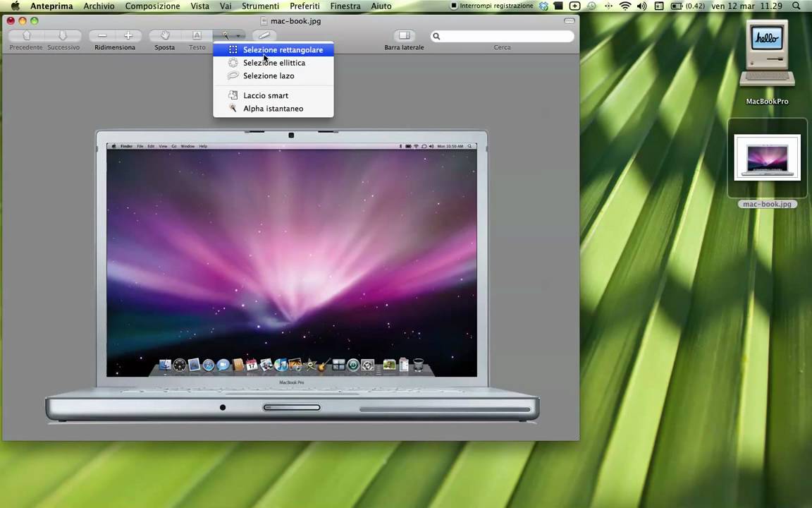Collapse the selection tool dropdown arrow

tap(239, 36)
